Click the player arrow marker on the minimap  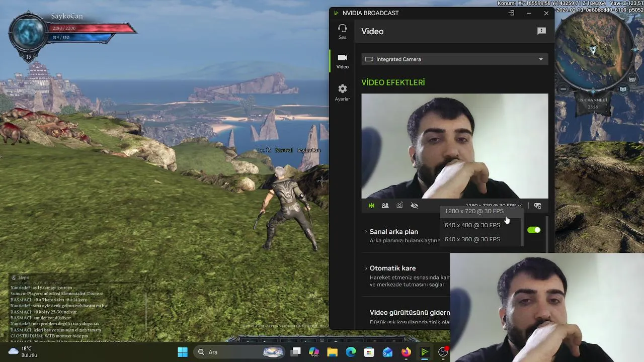[x=593, y=50]
